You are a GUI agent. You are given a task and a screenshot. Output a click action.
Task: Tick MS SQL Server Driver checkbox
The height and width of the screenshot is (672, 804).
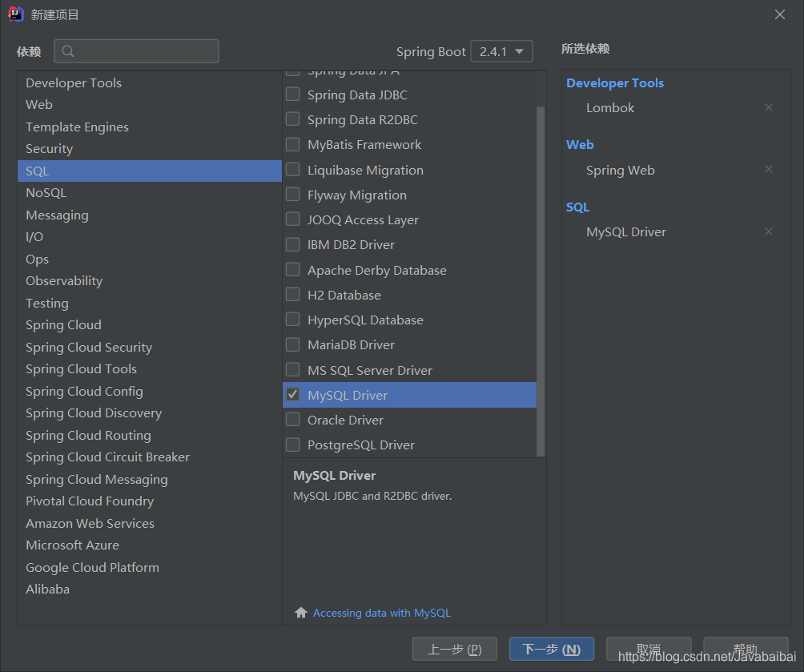(x=293, y=369)
